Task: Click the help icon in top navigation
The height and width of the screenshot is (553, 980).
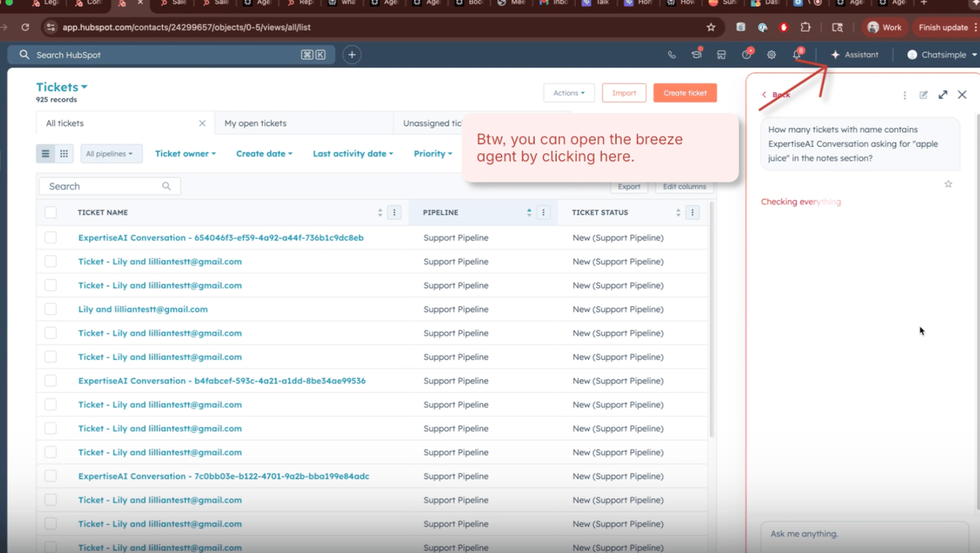Action: (x=747, y=55)
